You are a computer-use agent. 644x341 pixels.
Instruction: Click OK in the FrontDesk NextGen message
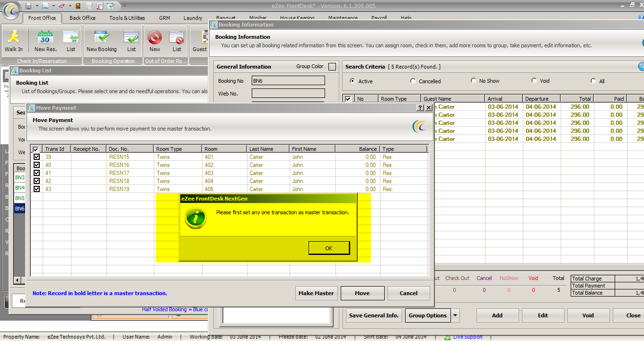click(x=329, y=248)
